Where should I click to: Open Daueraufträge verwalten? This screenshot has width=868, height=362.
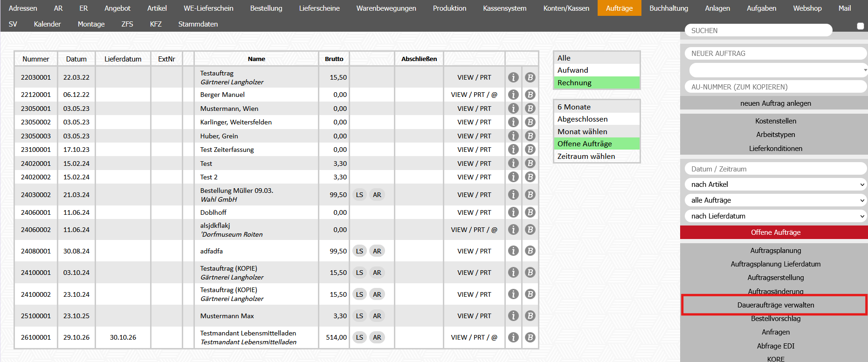tap(775, 305)
